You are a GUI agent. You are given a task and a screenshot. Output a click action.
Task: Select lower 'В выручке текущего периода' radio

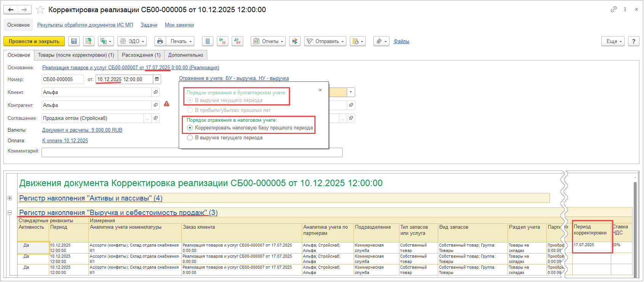[190, 138]
